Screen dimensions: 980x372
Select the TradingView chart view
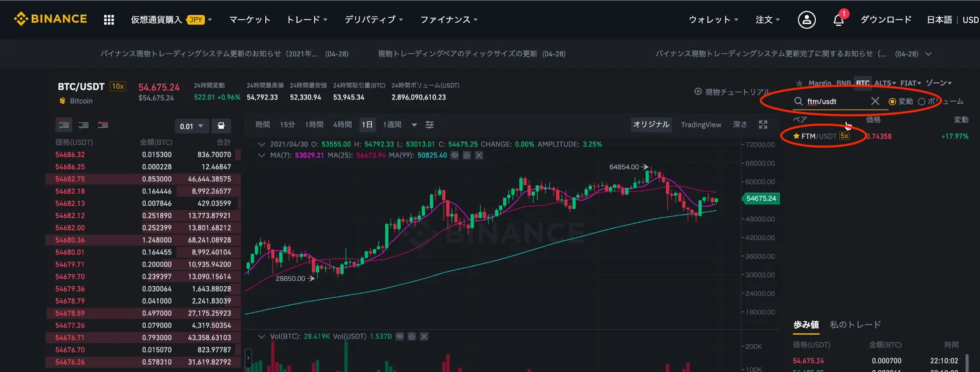tap(701, 125)
